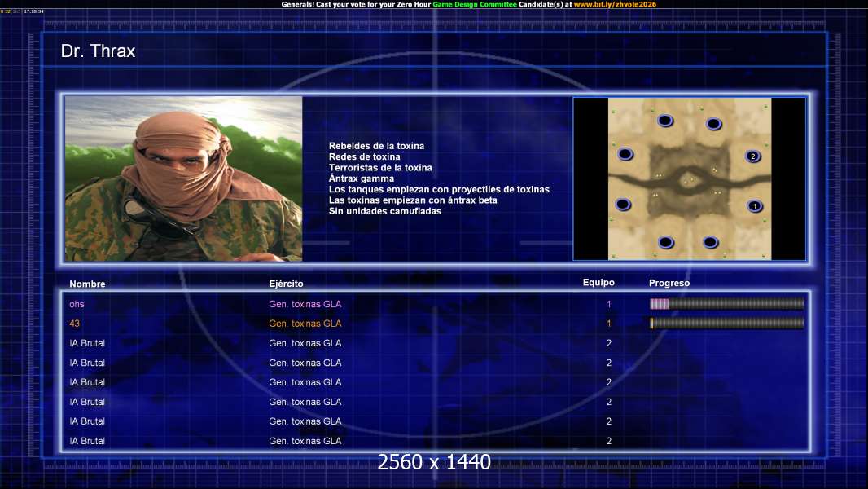868x489 pixels.
Task: Select the Ejército column header
Action: click(x=286, y=284)
